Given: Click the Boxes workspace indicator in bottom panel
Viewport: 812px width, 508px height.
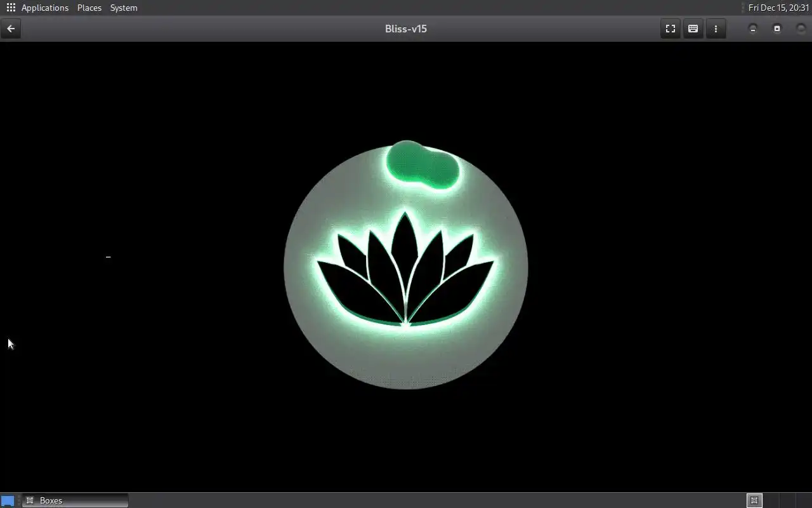Looking at the screenshot, I should (x=754, y=500).
